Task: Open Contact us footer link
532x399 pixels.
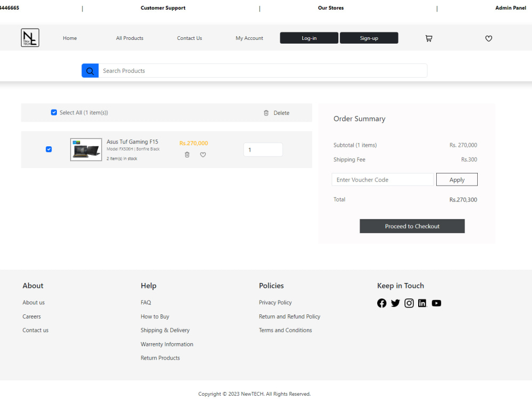Action: point(35,330)
